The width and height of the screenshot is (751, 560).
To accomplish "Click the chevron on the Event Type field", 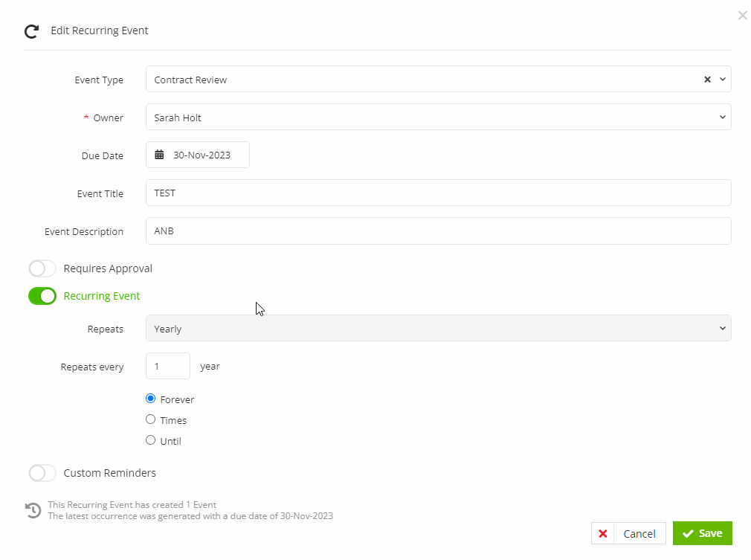I will (721, 79).
